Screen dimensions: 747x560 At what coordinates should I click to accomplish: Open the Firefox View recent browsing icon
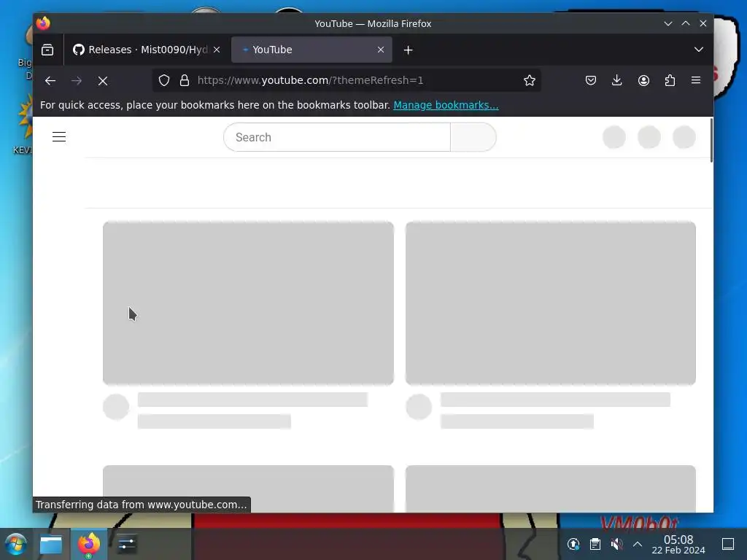(47, 50)
